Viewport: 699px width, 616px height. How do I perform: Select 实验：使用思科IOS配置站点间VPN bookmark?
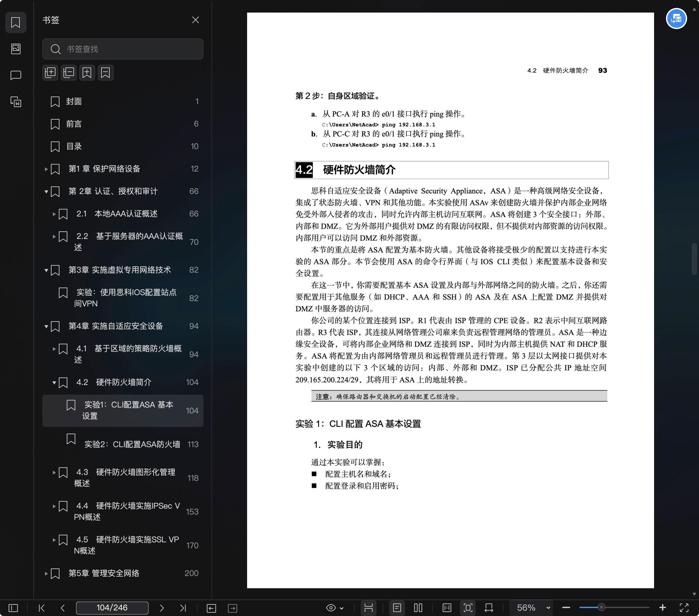(123, 298)
